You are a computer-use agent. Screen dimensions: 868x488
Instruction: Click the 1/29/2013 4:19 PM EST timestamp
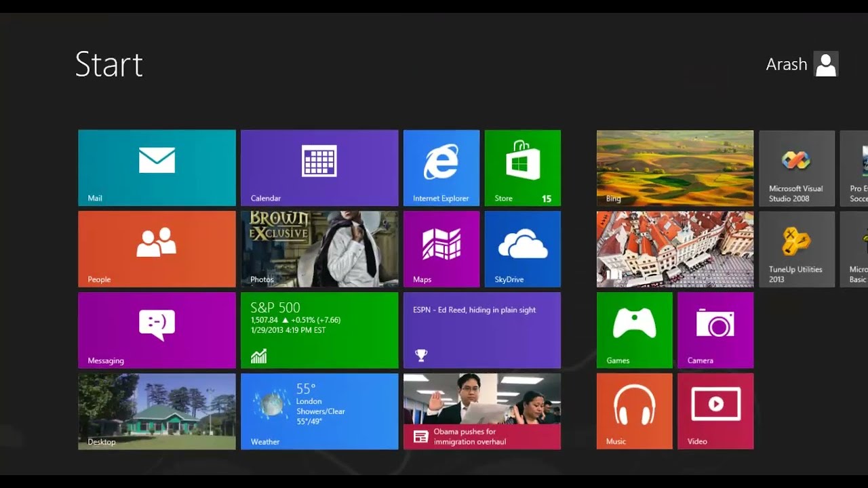288,330
